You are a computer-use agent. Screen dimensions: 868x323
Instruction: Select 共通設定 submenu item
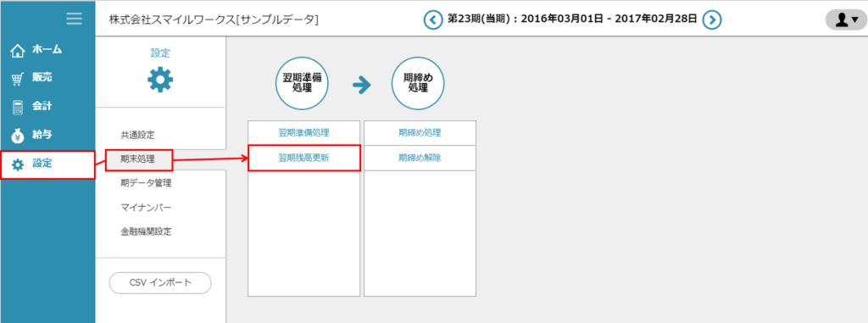tap(137, 135)
